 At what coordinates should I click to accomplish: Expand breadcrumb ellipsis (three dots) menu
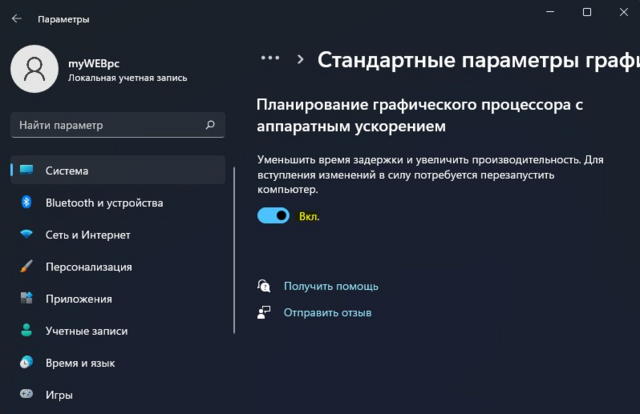click(x=268, y=60)
